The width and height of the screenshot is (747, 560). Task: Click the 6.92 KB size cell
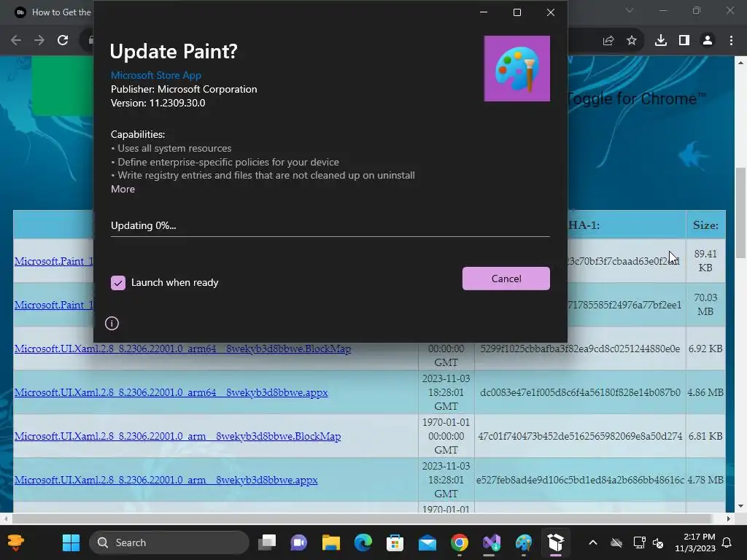[x=705, y=349]
